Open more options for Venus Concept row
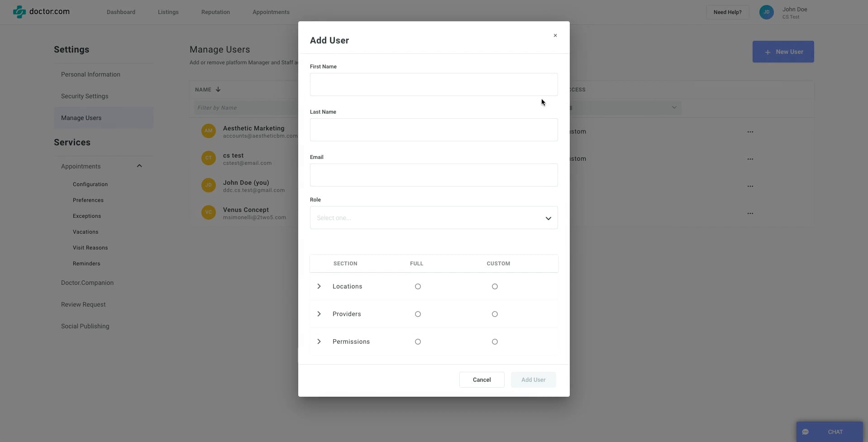The image size is (868, 442). click(x=750, y=213)
